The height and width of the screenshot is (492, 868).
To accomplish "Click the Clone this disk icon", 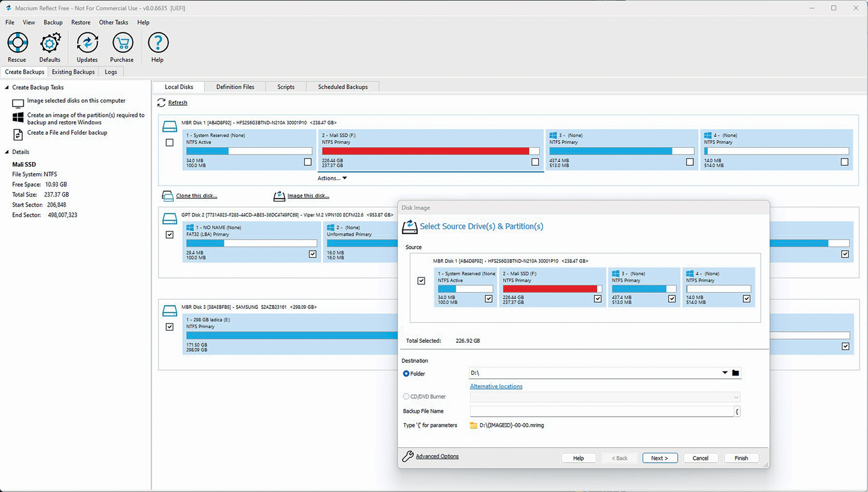I will pos(168,196).
